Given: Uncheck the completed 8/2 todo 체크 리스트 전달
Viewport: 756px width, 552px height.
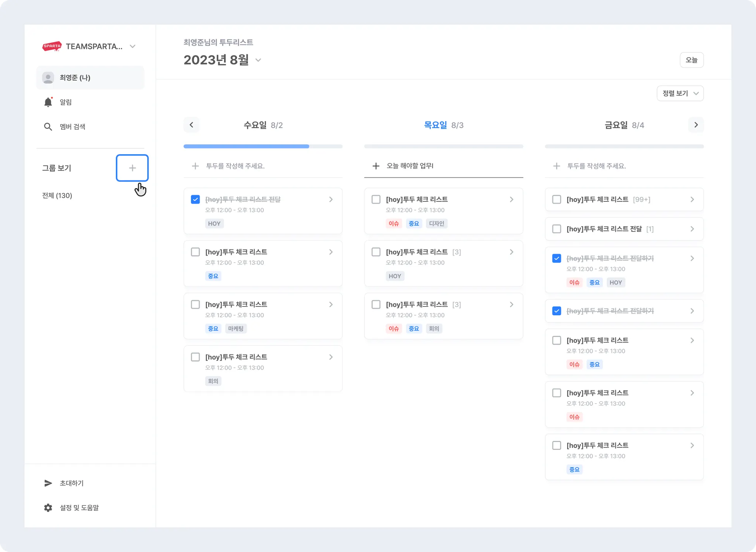Looking at the screenshot, I should 195,199.
